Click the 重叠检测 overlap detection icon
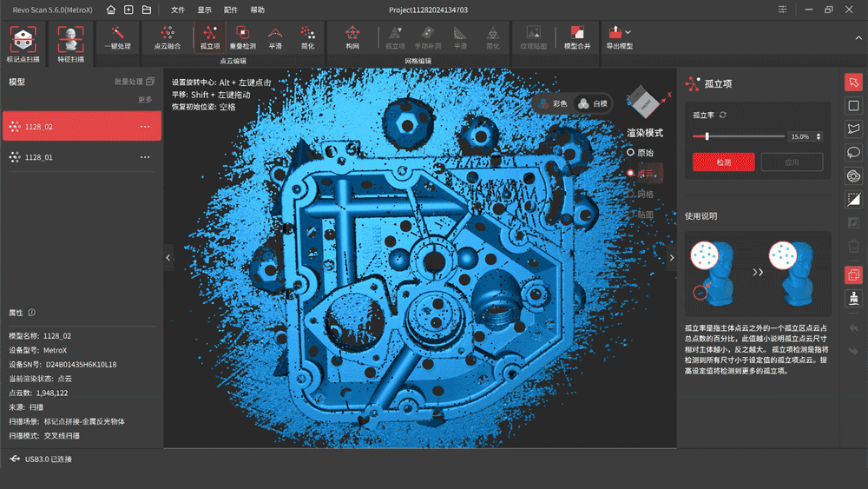The height and width of the screenshot is (489, 868). pyautogui.click(x=242, y=38)
